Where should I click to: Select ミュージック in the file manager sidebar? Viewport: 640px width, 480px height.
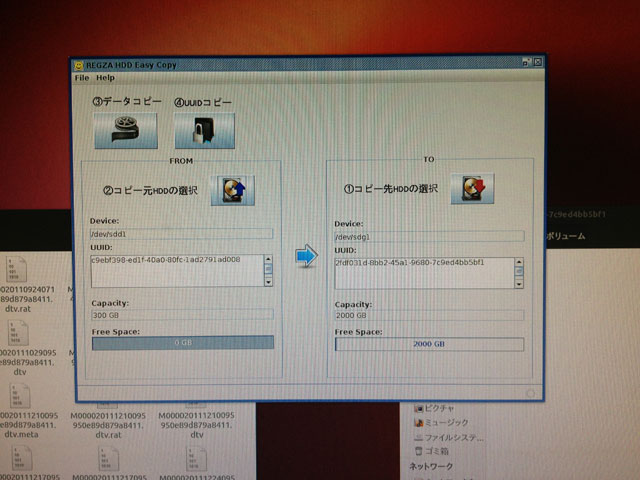pyautogui.click(x=441, y=422)
